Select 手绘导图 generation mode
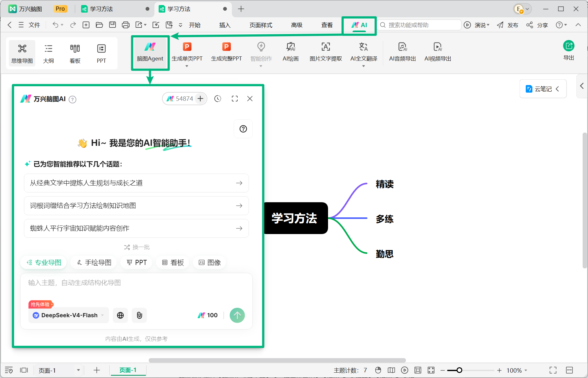 pos(94,262)
